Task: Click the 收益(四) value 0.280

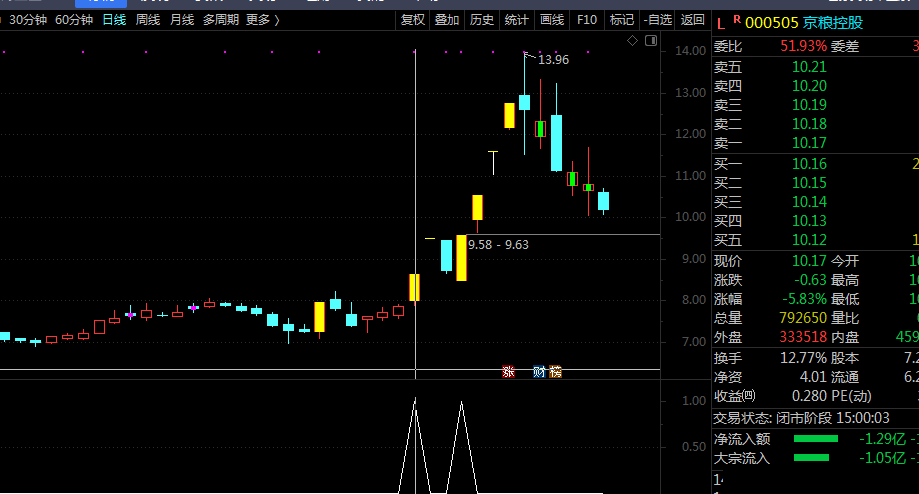Action: pyautogui.click(x=809, y=396)
